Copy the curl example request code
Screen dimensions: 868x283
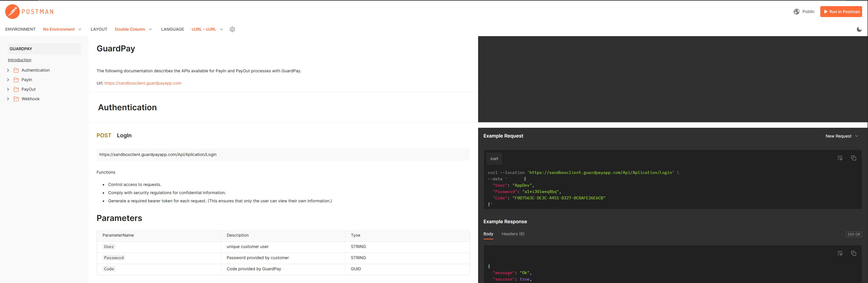coord(853,158)
